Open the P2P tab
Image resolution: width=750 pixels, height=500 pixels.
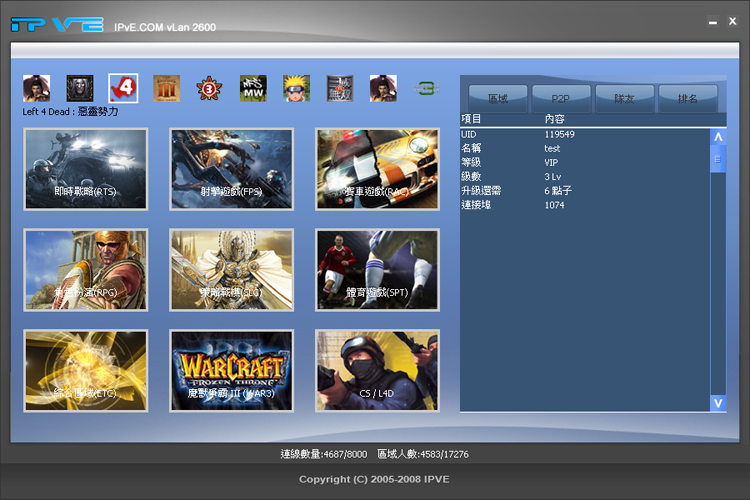click(x=561, y=98)
